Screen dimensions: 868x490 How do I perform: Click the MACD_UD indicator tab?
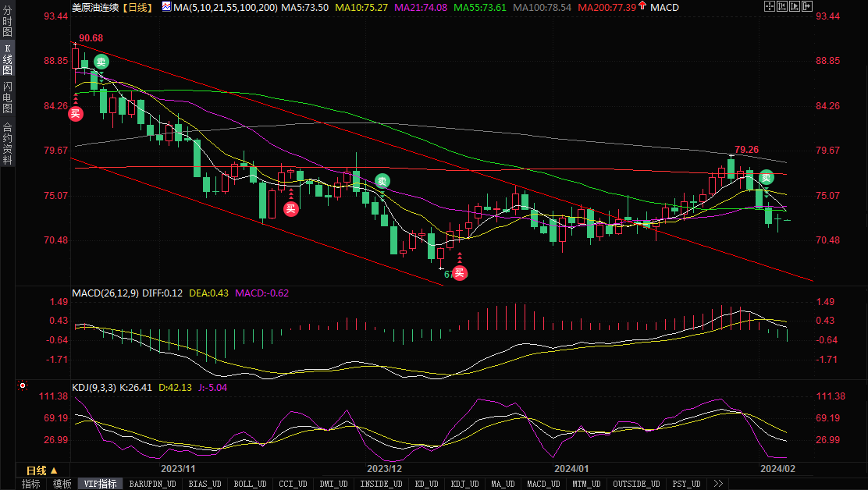542,484
